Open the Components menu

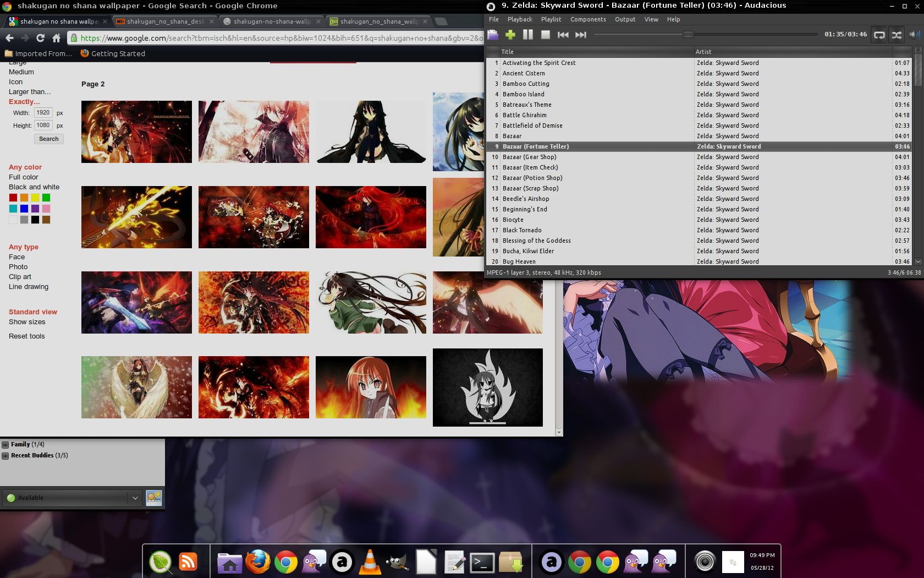(588, 19)
